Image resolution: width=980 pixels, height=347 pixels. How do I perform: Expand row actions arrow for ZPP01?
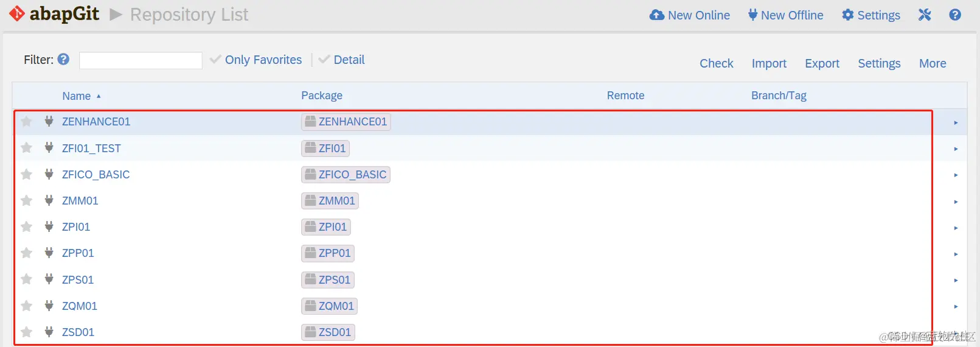point(956,254)
